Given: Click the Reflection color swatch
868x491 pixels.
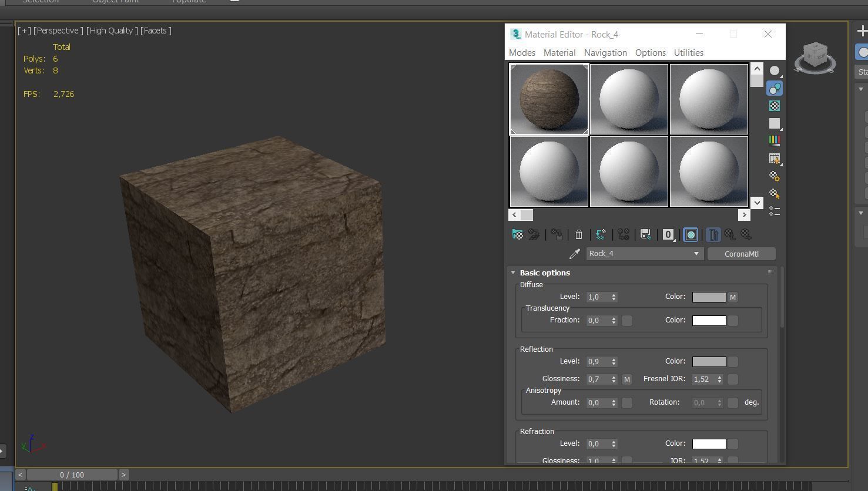Looking at the screenshot, I should 709,362.
